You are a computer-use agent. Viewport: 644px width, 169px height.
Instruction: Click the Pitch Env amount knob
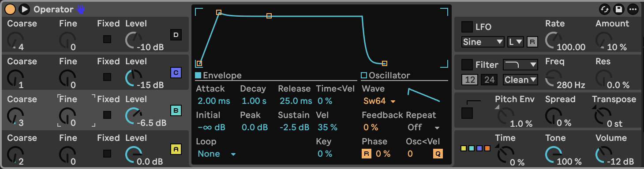tap(505, 116)
